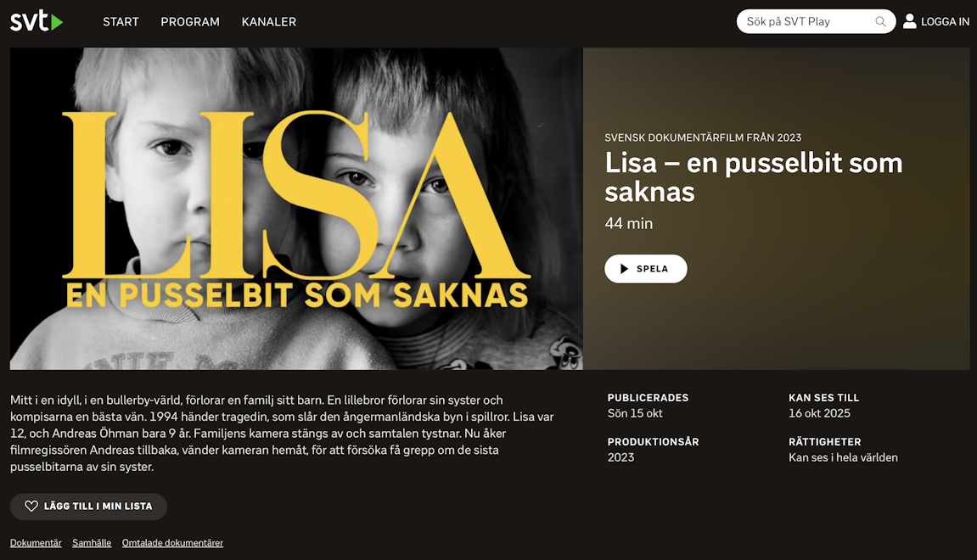This screenshot has width=977, height=560.
Task: Click the Publicerades date Sön 15 okt
Action: [635, 413]
